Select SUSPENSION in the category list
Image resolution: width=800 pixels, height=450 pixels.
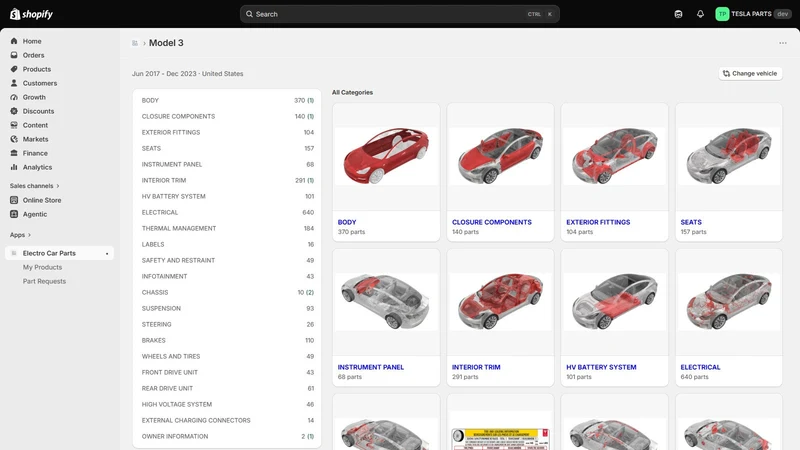[228, 308]
